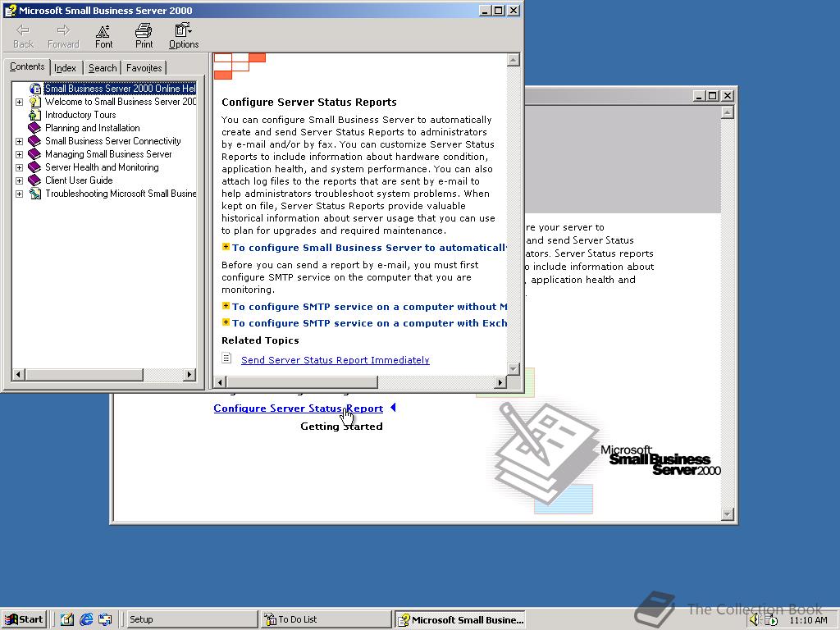
Task: Expand the Server Health and Monitoring node
Action: [x=20, y=167]
